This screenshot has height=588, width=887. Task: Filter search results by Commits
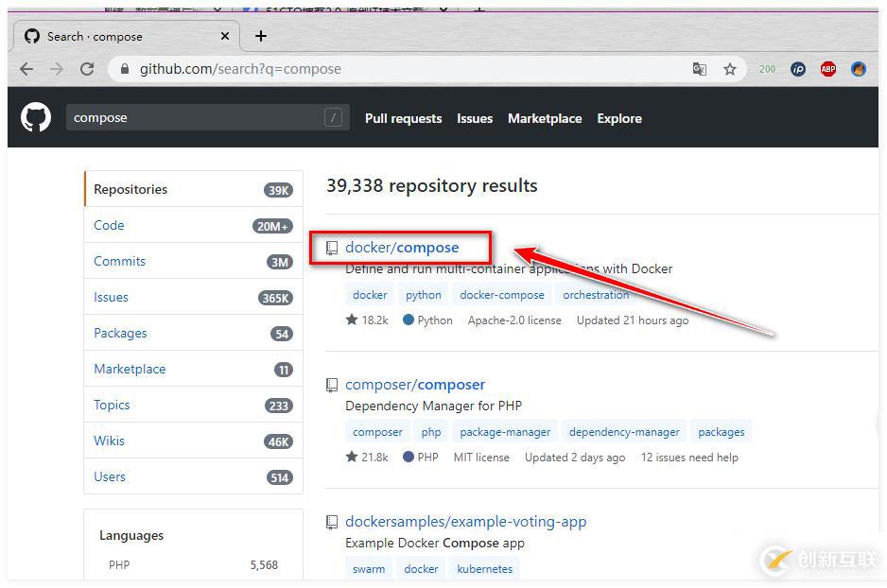[x=194, y=261]
